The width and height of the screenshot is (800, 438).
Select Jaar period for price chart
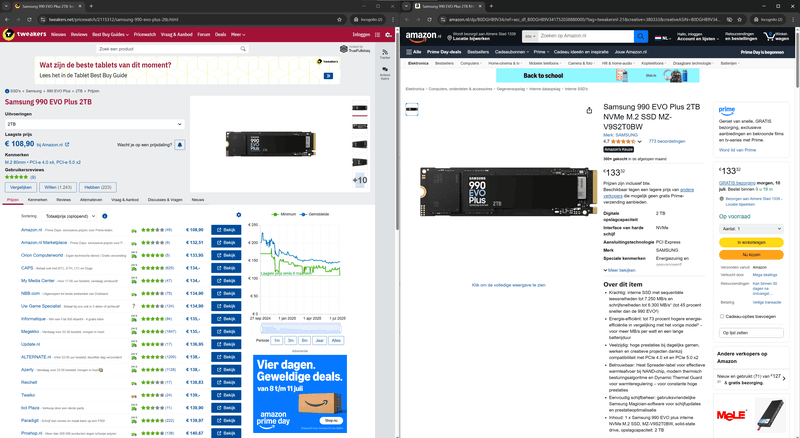pos(319,340)
